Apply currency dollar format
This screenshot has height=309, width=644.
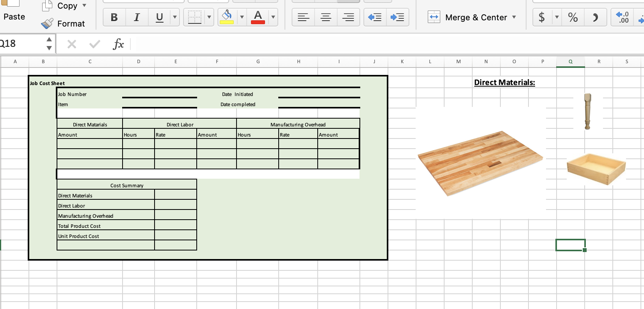click(542, 17)
